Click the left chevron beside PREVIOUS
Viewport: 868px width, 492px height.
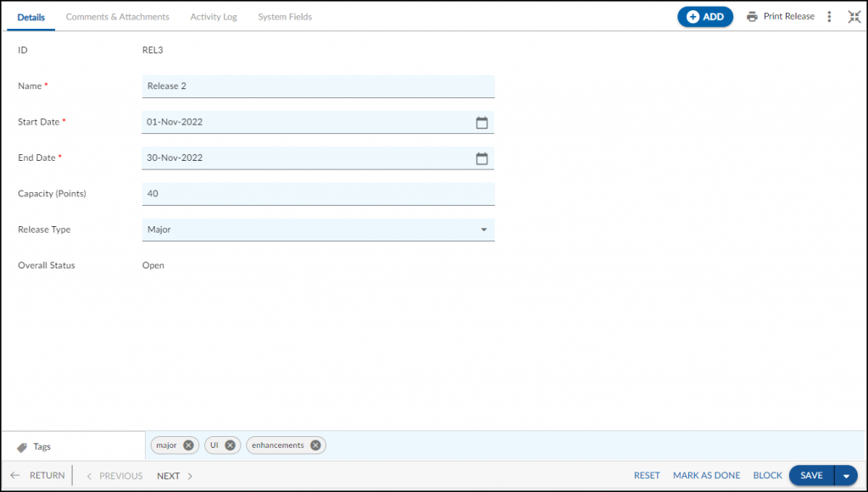tap(89, 476)
